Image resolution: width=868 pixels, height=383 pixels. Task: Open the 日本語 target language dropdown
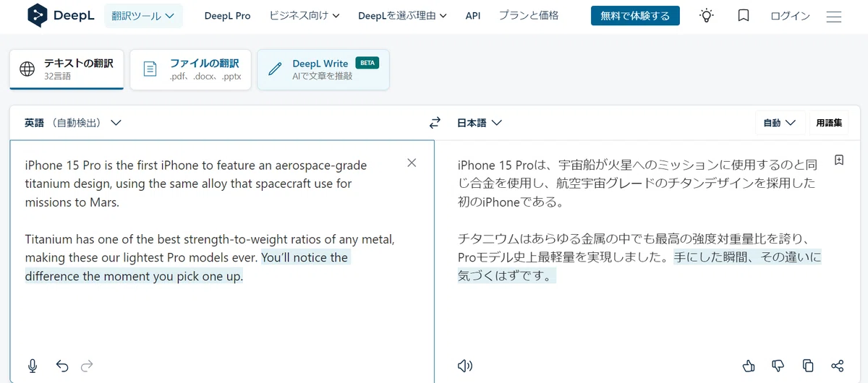480,123
